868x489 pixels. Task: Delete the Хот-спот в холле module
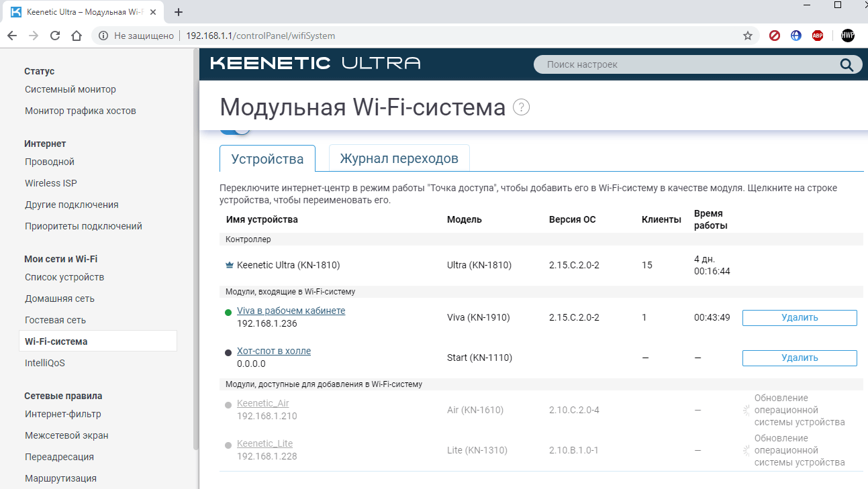point(799,358)
